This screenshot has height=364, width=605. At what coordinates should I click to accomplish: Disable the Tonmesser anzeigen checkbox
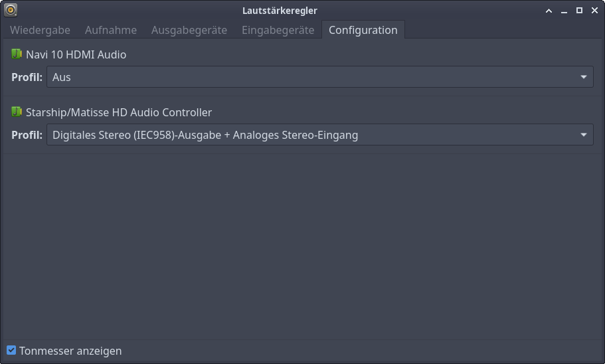point(11,351)
